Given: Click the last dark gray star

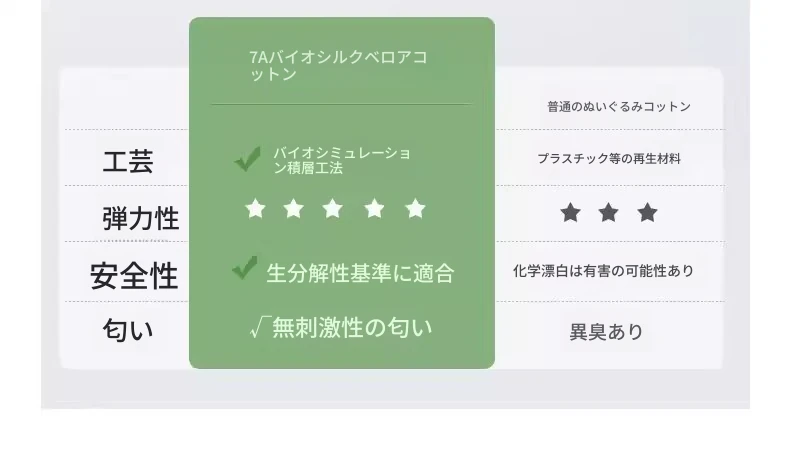Looking at the screenshot, I should coord(647,213).
